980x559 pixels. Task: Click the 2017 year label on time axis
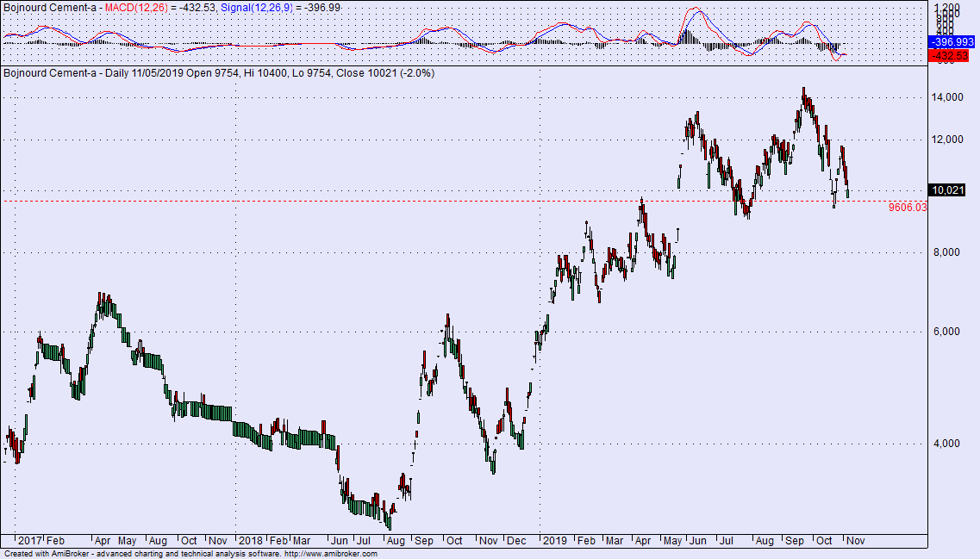tap(30, 541)
